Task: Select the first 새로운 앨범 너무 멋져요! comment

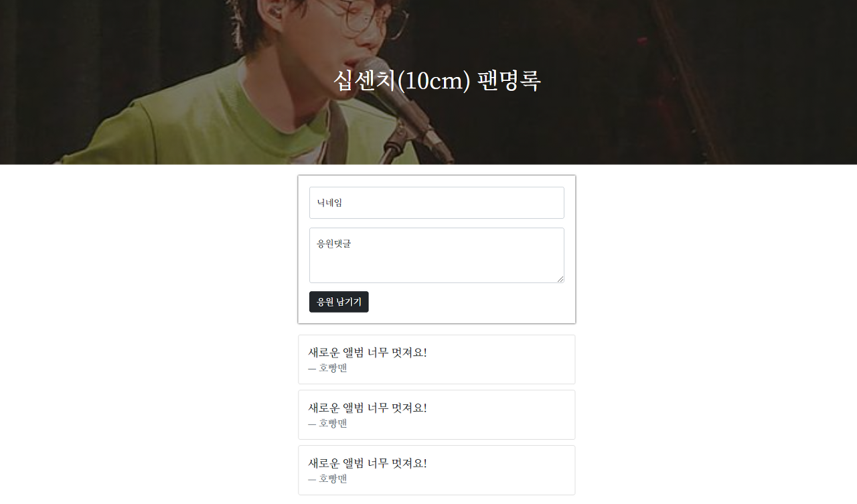Action: pos(368,353)
